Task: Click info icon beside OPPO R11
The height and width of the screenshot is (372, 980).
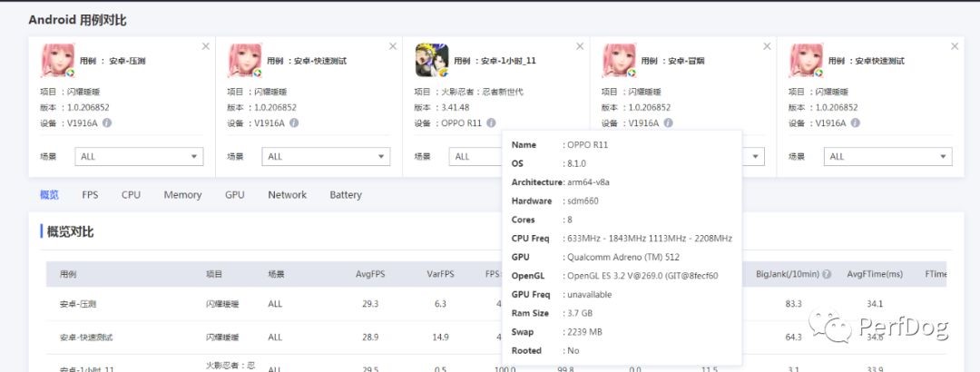Action: point(491,122)
